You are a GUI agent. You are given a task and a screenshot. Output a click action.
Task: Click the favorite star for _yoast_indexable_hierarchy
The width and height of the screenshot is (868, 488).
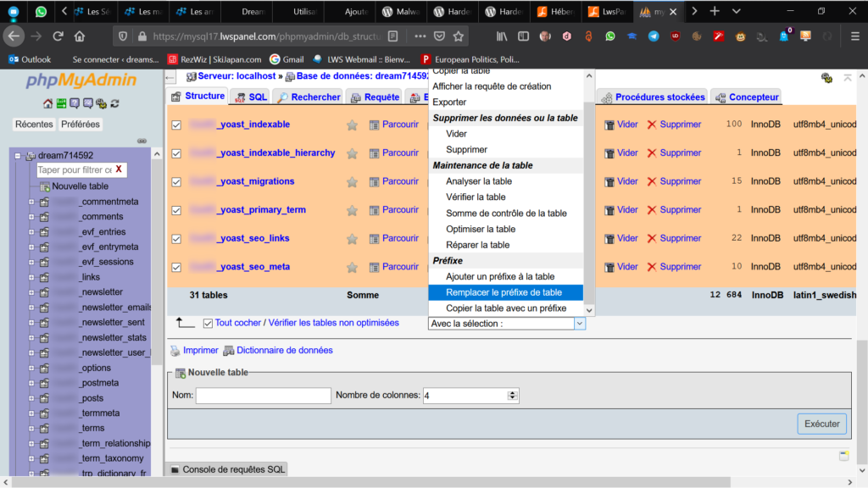coord(352,153)
